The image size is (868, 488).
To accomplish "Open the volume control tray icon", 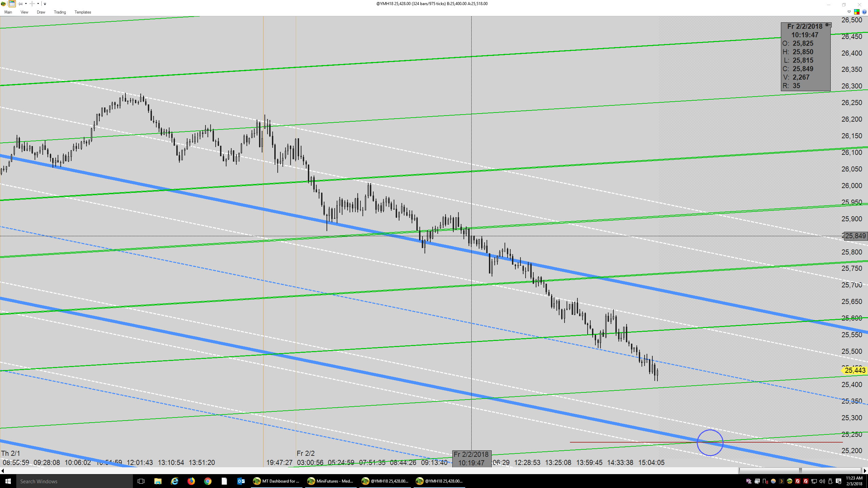I will point(822,481).
